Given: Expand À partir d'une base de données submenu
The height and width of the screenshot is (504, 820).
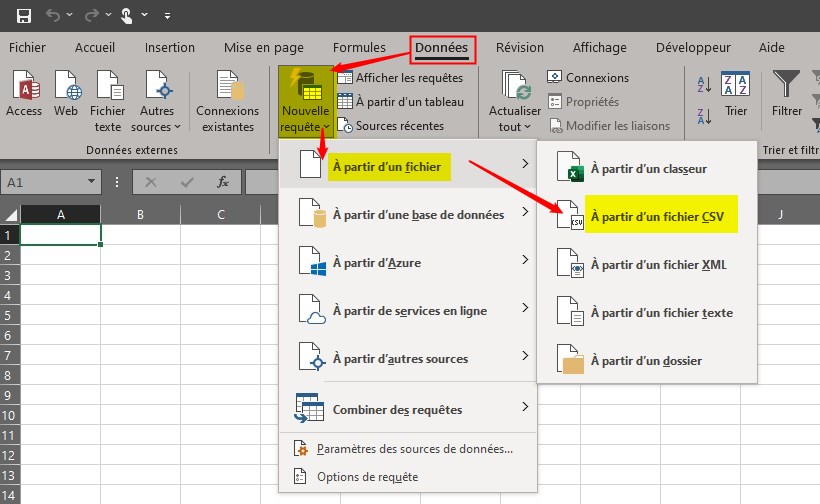Looking at the screenshot, I should click(417, 214).
